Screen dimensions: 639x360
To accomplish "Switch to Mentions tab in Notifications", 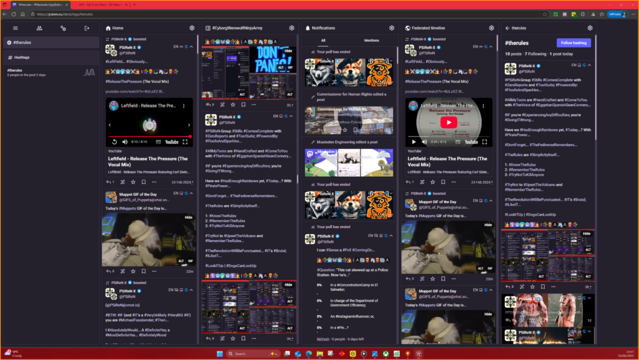I will (371, 40).
